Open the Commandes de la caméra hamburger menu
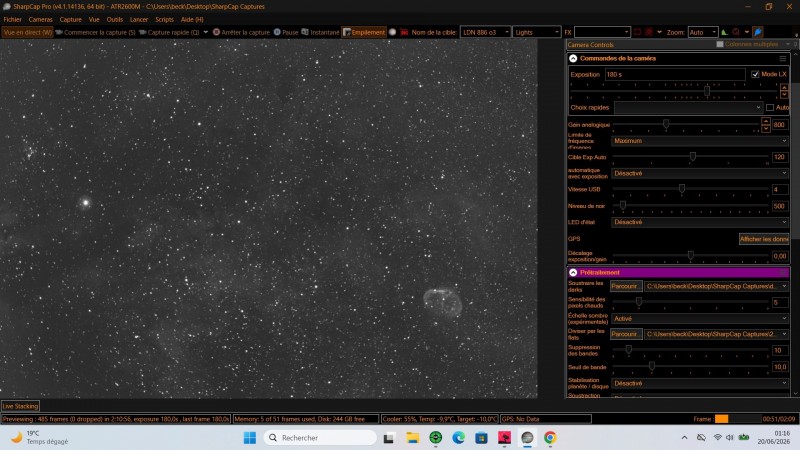Viewport: 800px width, 450px height. coord(783,59)
